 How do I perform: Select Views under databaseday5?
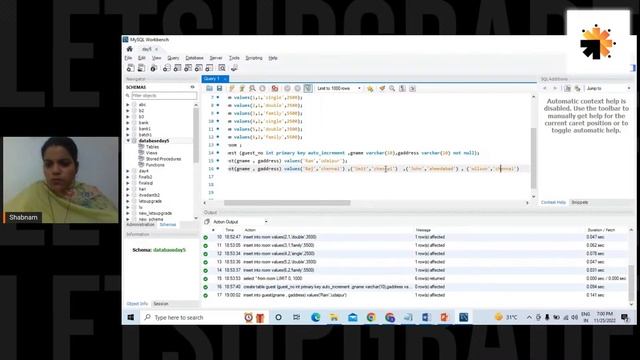(151, 153)
